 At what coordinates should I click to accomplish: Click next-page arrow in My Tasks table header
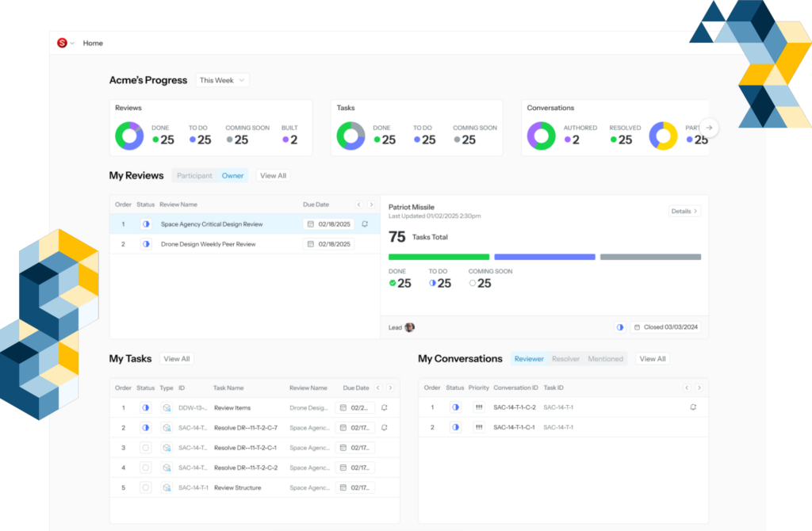(x=390, y=388)
